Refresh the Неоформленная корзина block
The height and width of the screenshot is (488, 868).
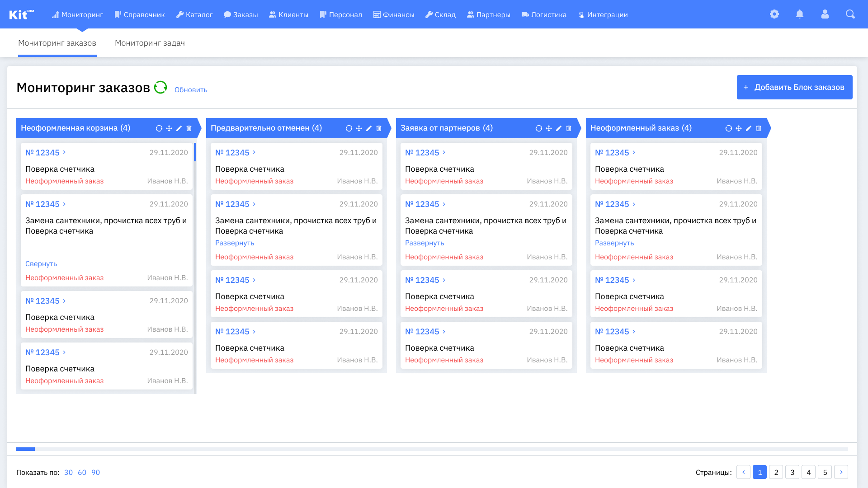(x=159, y=128)
